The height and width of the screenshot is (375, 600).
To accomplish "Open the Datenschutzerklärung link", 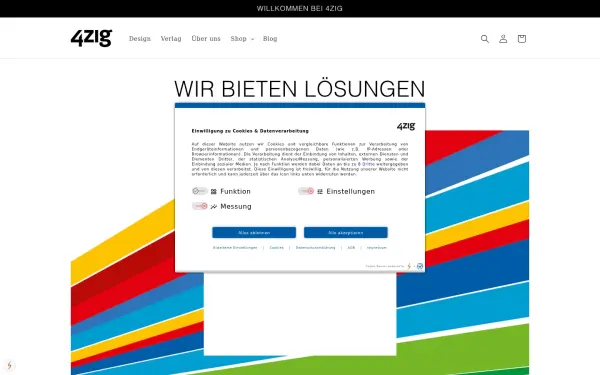I will tap(315, 248).
